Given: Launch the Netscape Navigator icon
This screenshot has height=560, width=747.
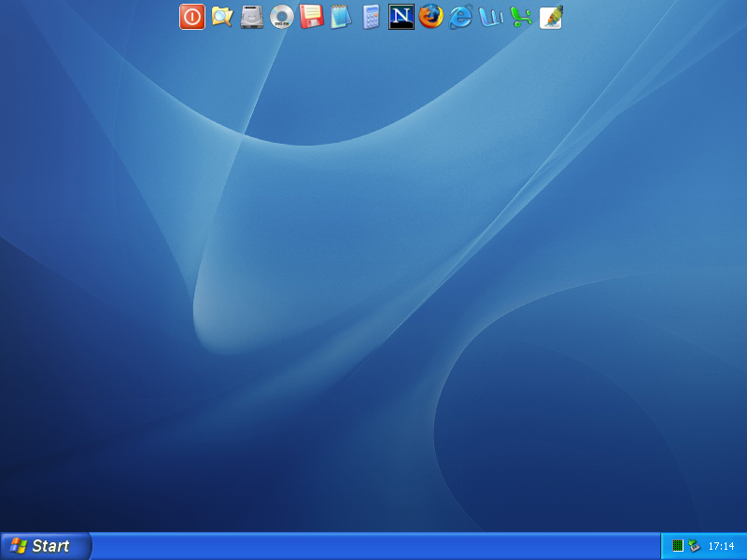Looking at the screenshot, I should (402, 17).
